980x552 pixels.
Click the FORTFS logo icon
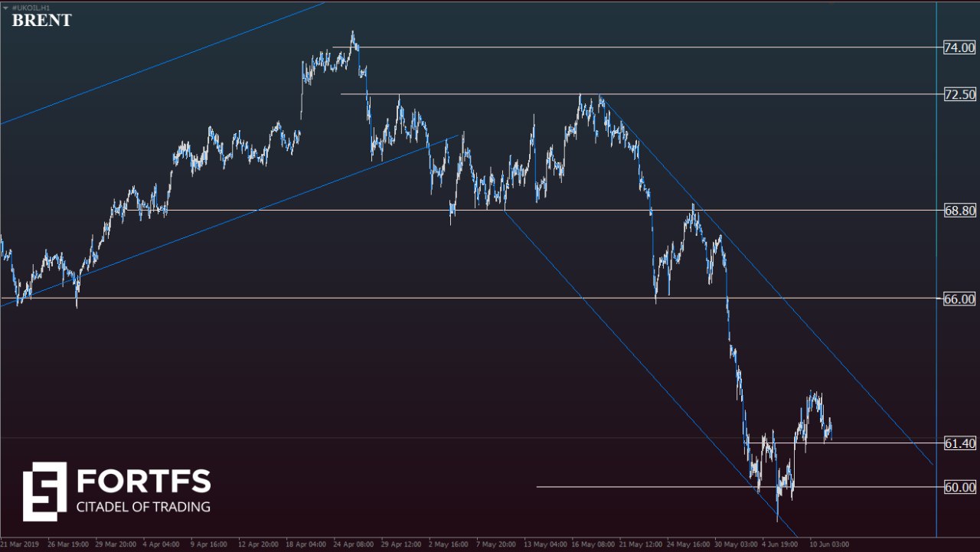click(x=44, y=492)
